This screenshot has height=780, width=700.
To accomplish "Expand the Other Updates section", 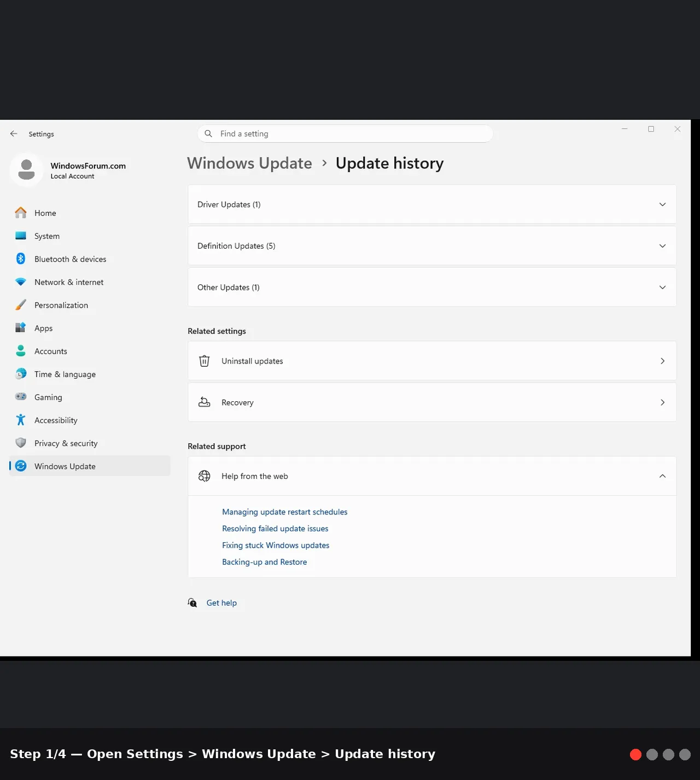I will point(432,288).
